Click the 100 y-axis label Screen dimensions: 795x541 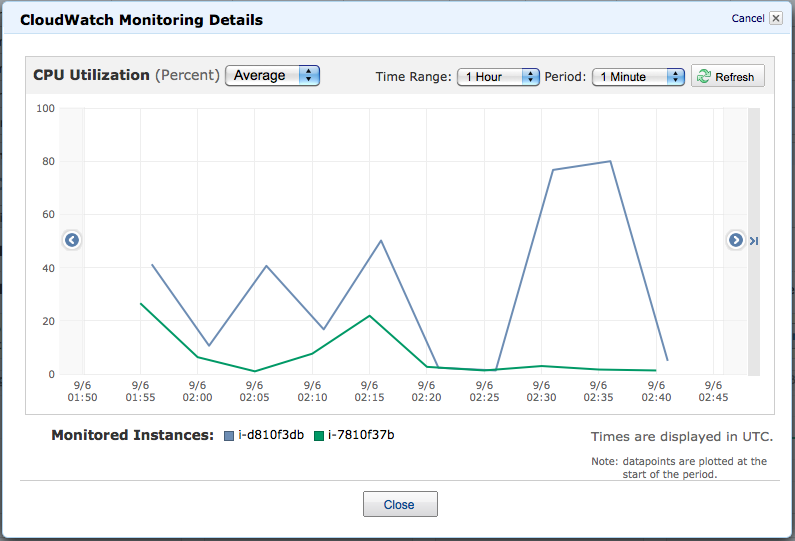tap(46, 108)
